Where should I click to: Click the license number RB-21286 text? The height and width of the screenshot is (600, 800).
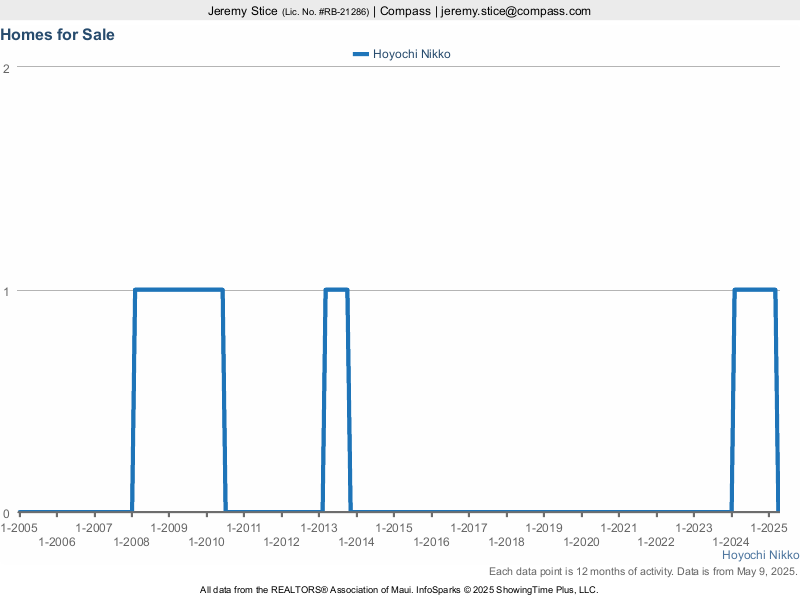pyautogui.click(x=326, y=12)
